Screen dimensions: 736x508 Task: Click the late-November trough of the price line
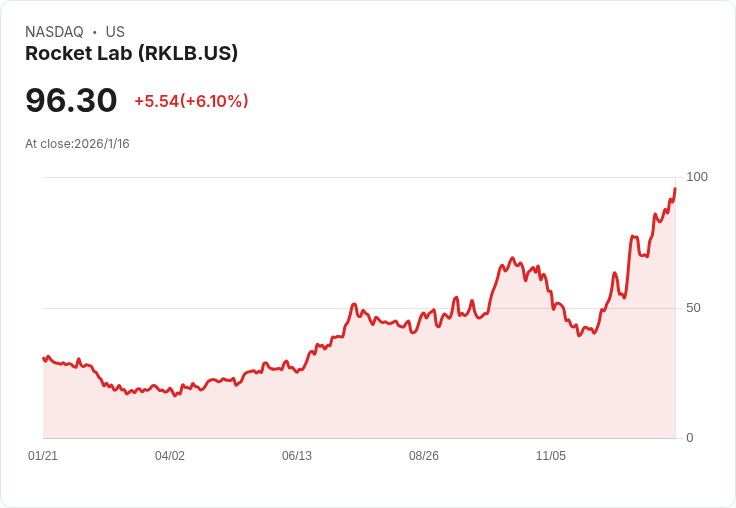pyautogui.click(x=579, y=335)
